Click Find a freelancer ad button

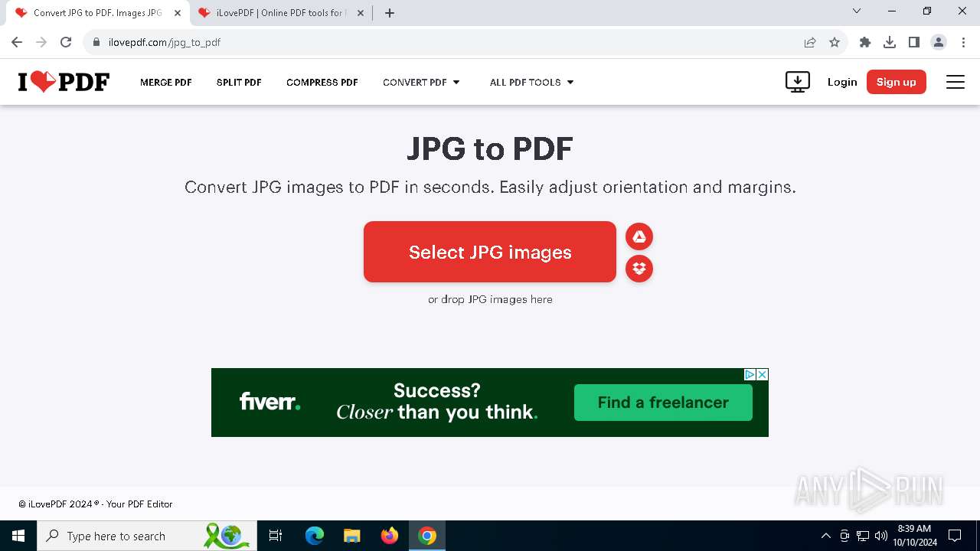[663, 403]
